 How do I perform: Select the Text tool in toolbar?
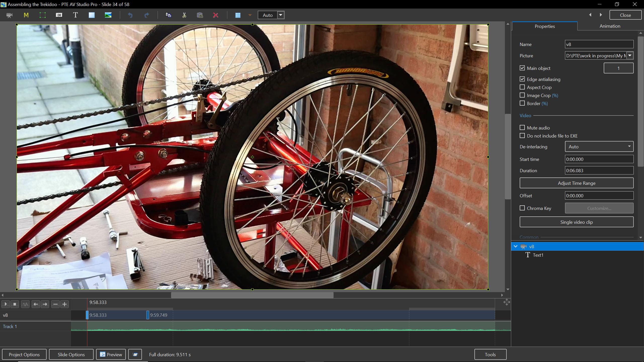[x=75, y=15]
